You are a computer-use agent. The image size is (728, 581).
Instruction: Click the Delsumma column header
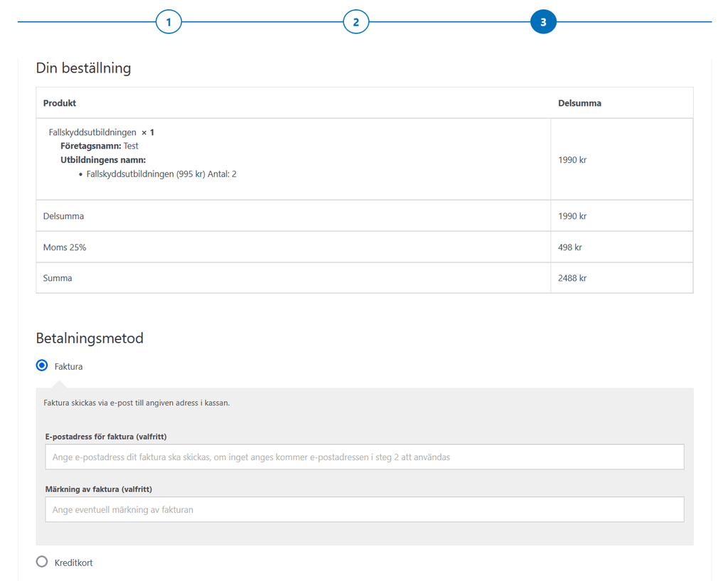579,103
